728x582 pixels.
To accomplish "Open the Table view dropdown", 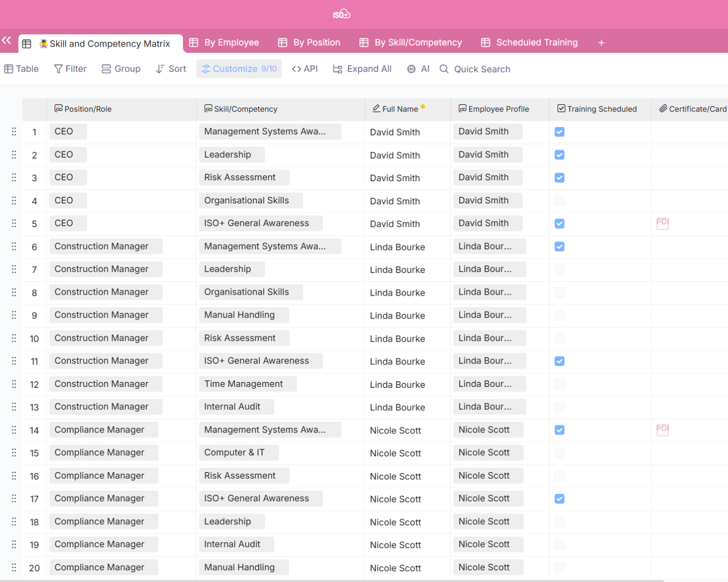I will point(21,69).
